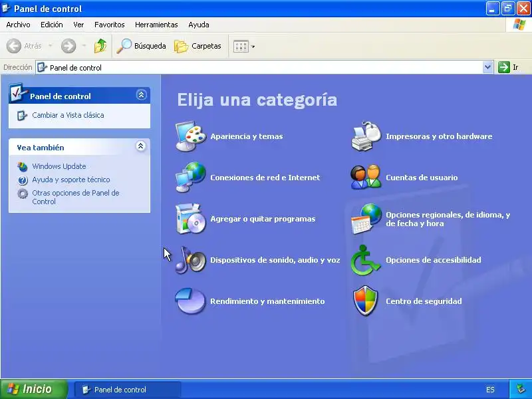This screenshot has height=399, width=532.
Task: Open the Vistas dropdown arrow
Action: coord(253,47)
